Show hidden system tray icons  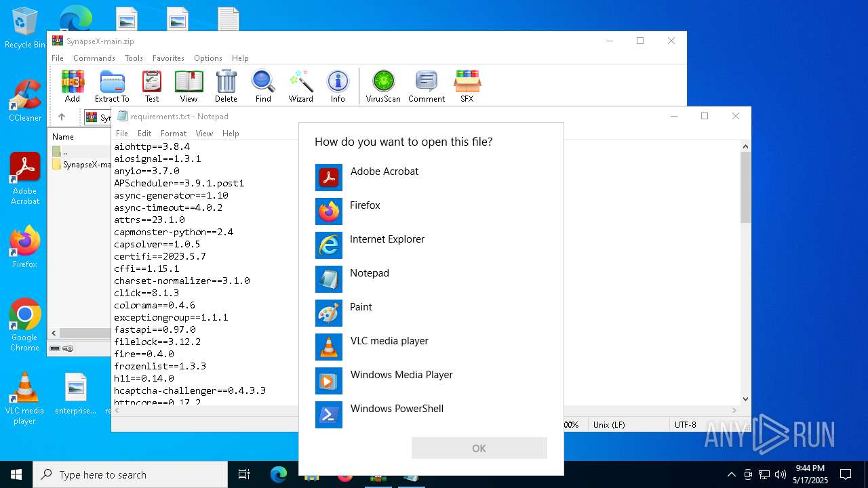[x=731, y=474]
